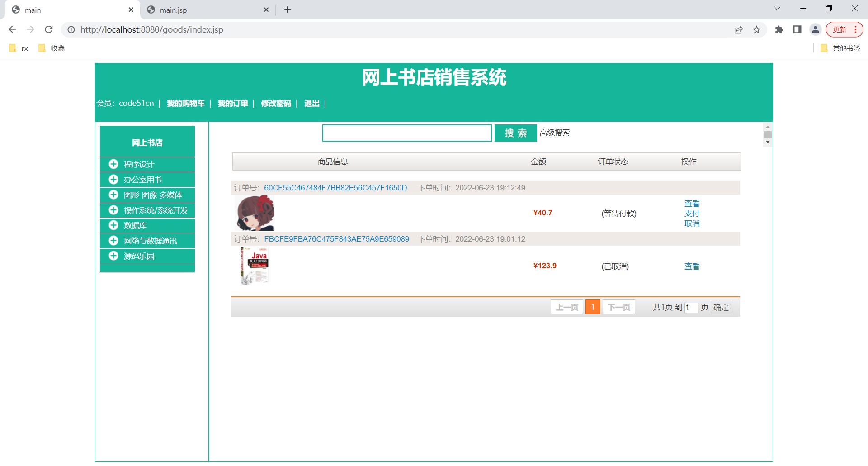The height and width of the screenshot is (466, 868).
Task: Click the 搜 索 search button
Action: [x=515, y=133]
